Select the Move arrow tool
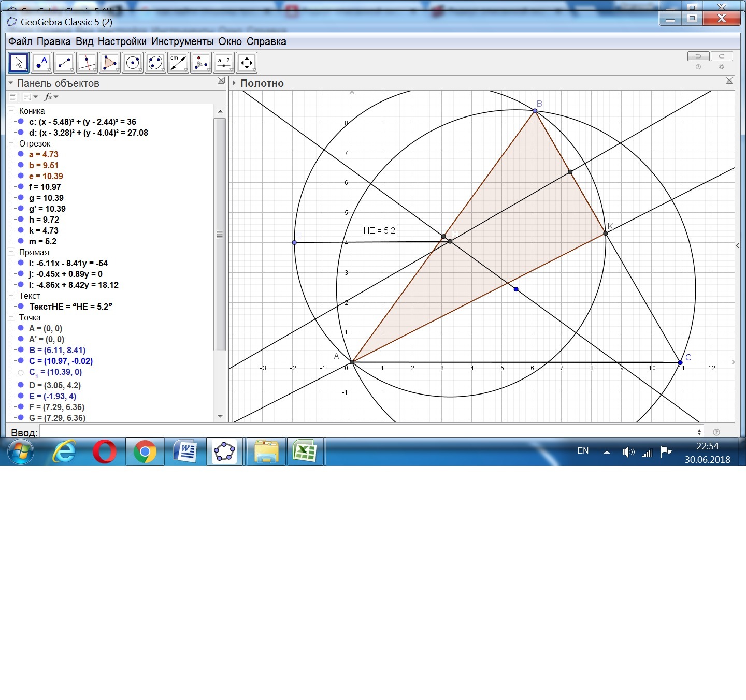Image resolution: width=746 pixels, height=700 pixels. [19, 63]
